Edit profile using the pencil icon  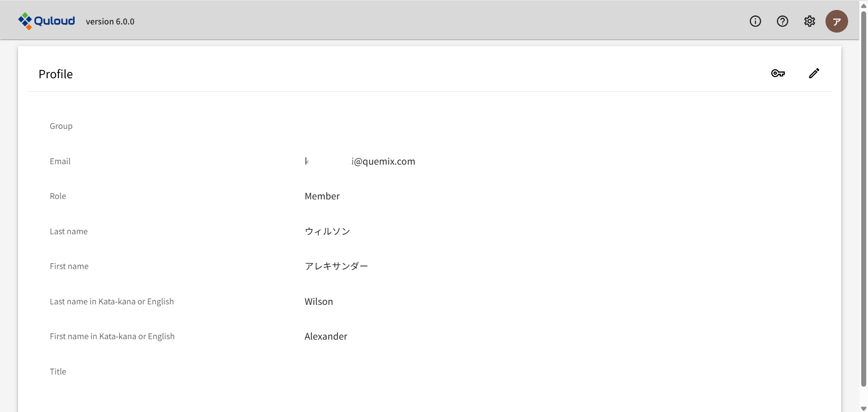814,73
